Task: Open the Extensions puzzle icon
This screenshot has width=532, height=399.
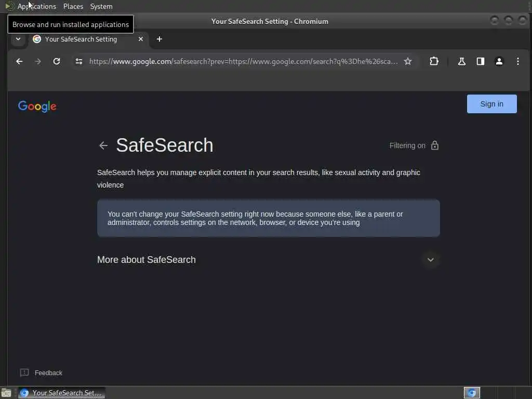Action: [434, 61]
